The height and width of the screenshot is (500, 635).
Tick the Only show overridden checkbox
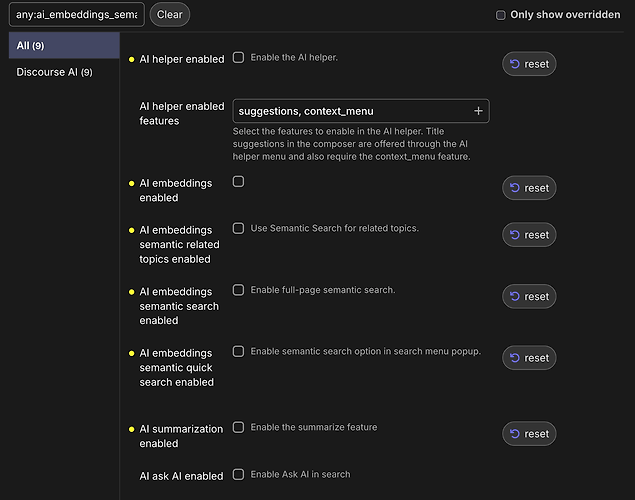[501, 15]
